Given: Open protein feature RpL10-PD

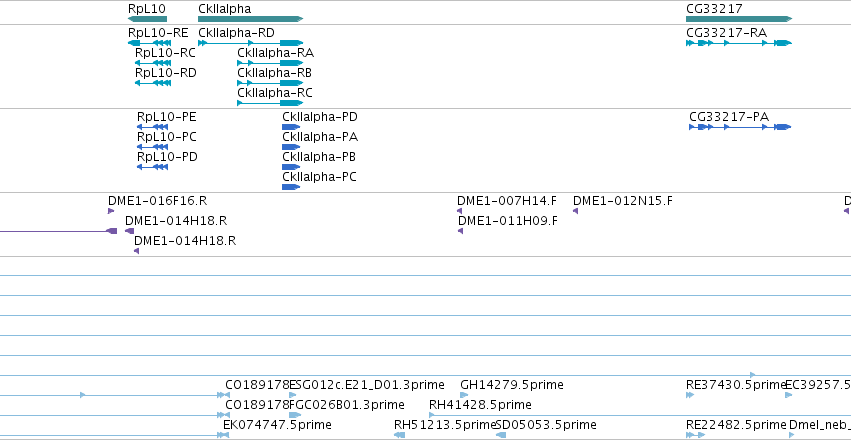Looking at the screenshot, I should click(x=153, y=167).
